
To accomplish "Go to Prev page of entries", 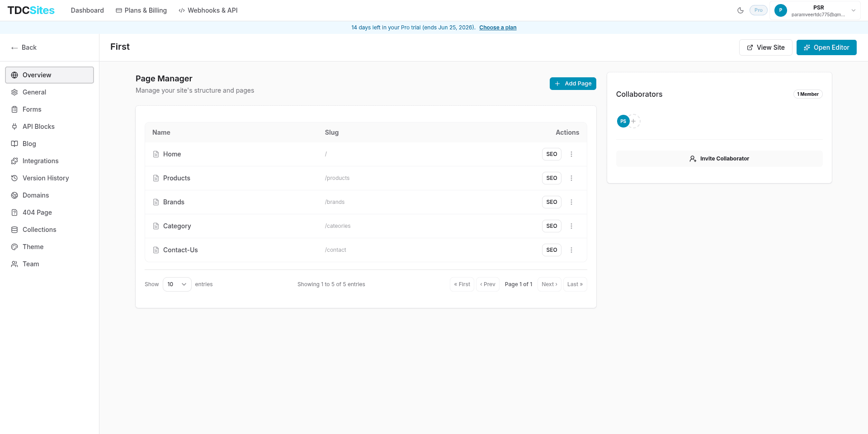I will tap(488, 284).
